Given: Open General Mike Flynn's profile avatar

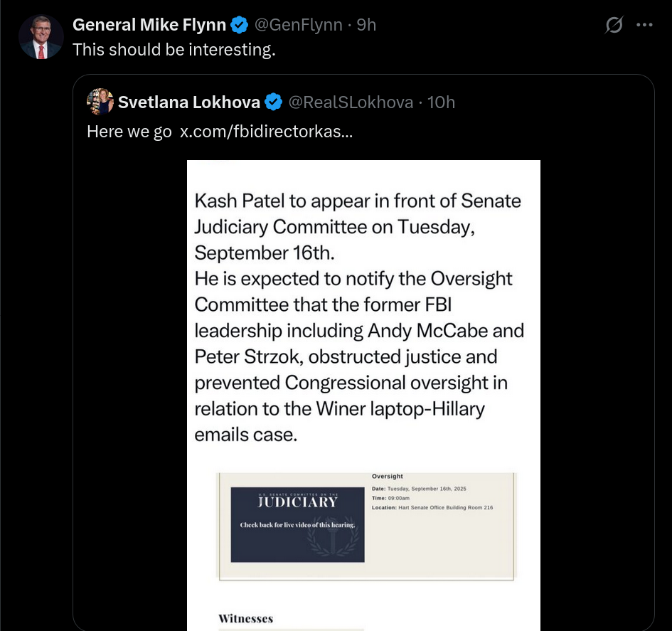Looking at the screenshot, I should pos(41,37).
